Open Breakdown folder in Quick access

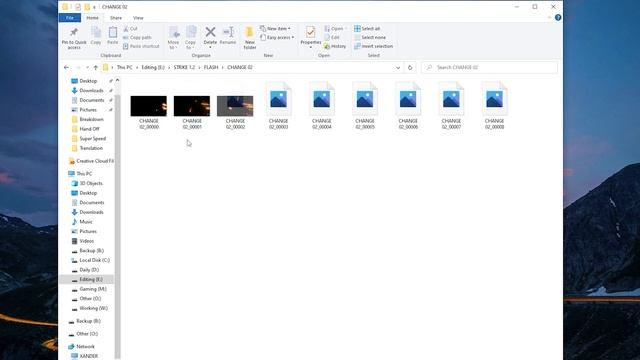click(x=88, y=120)
